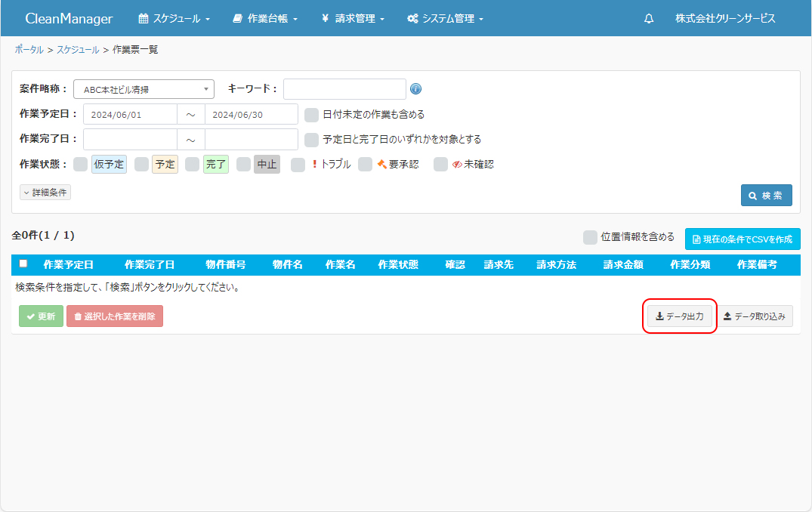
Task: Click the 選択した作業を削除 trash button
Action: click(x=115, y=316)
